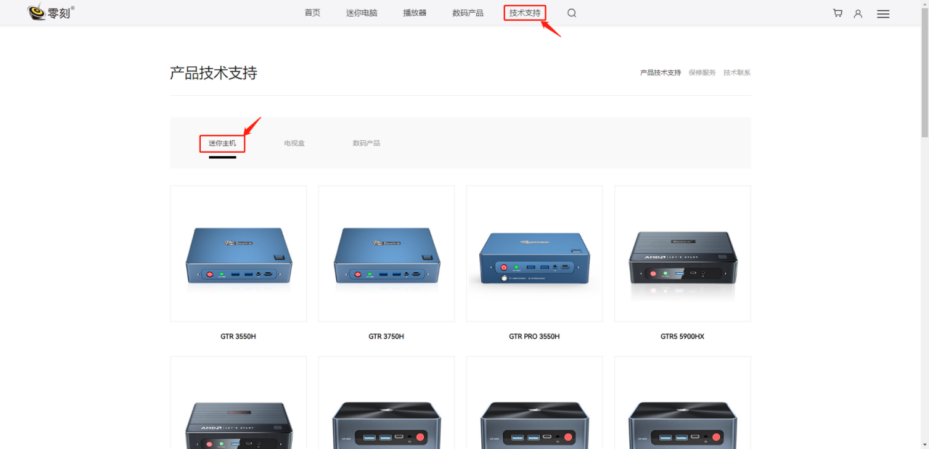The image size is (930, 450).
Task: Open the 保修服务 link
Action: 702,73
